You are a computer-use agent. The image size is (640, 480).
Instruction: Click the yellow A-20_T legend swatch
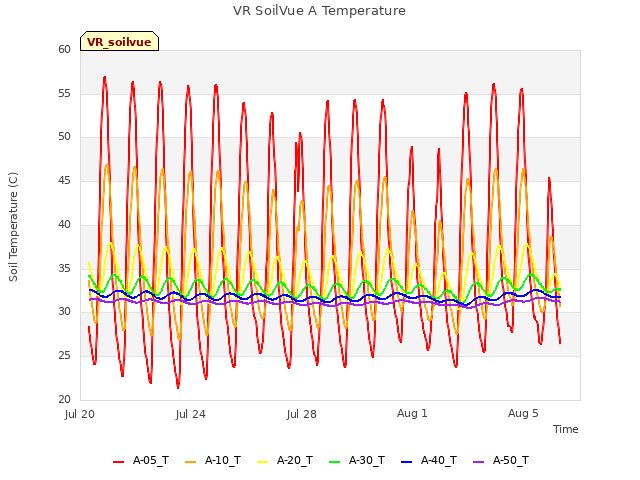[x=262, y=462]
